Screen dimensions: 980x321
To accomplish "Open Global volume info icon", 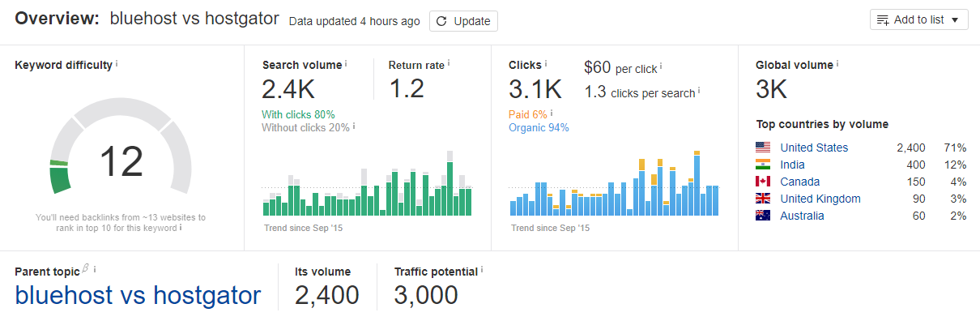I will point(837,63).
